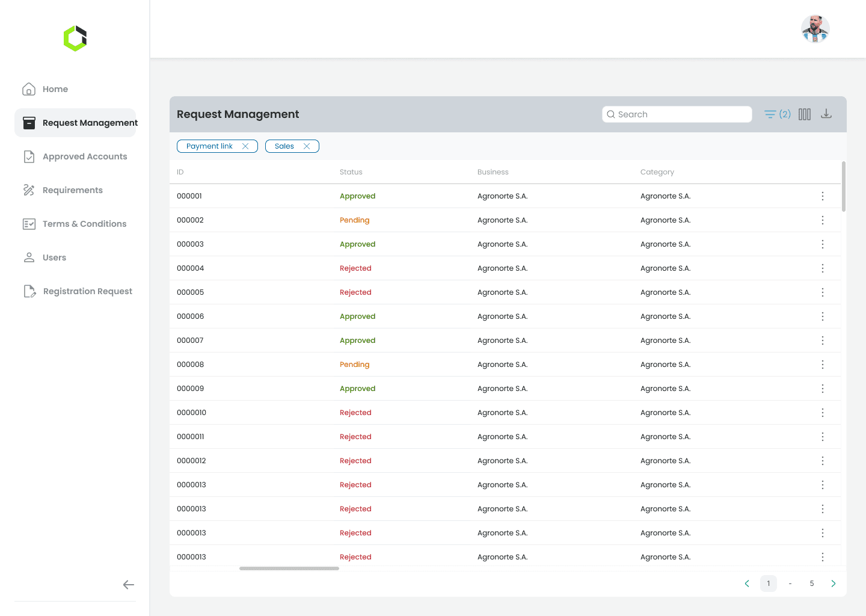Click the download export icon
This screenshot has width=866, height=616.
tap(826, 114)
